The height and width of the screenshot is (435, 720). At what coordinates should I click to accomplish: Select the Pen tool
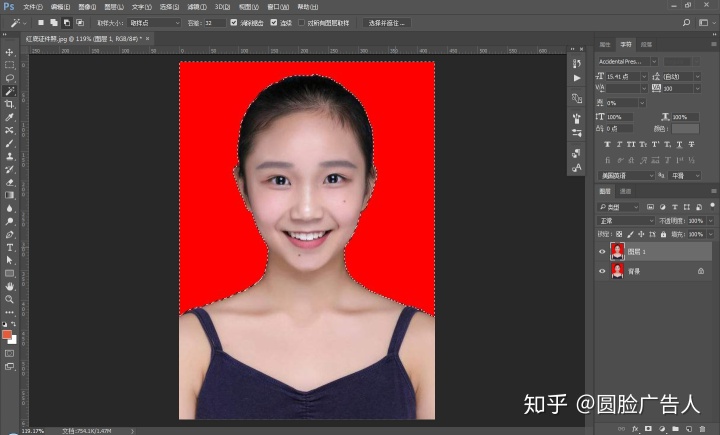coord(9,234)
